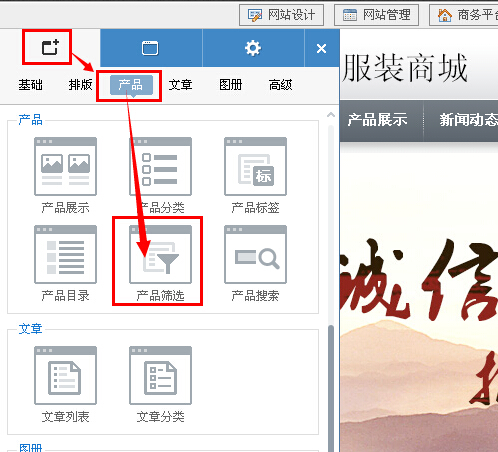
Task: Click the module list scrollbar thumb
Action: tap(331, 388)
